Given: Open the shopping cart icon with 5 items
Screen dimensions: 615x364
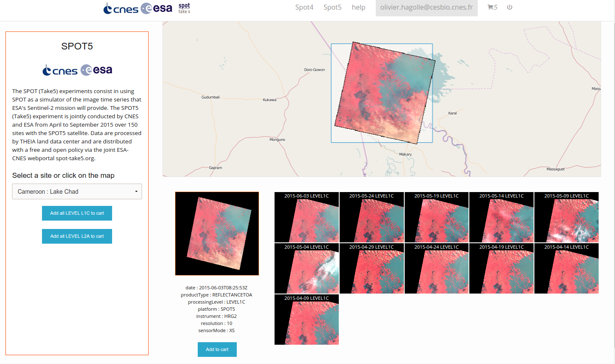Looking at the screenshot, I should 492,7.
